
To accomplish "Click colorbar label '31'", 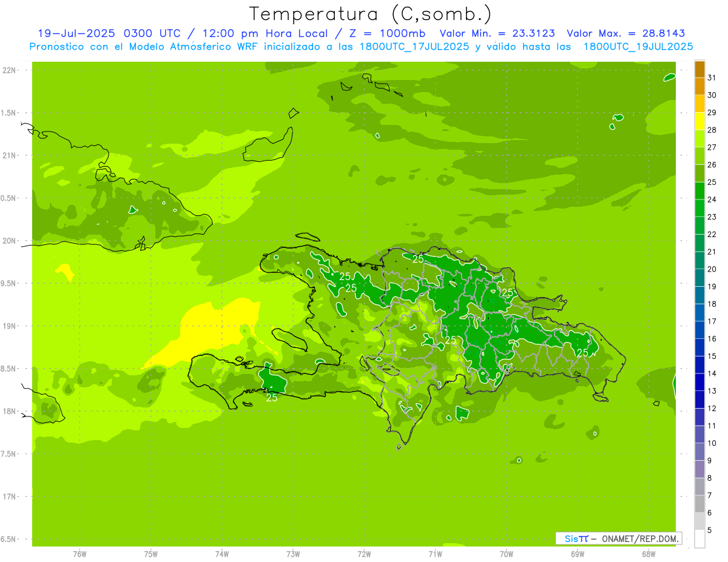I will click(x=712, y=77).
